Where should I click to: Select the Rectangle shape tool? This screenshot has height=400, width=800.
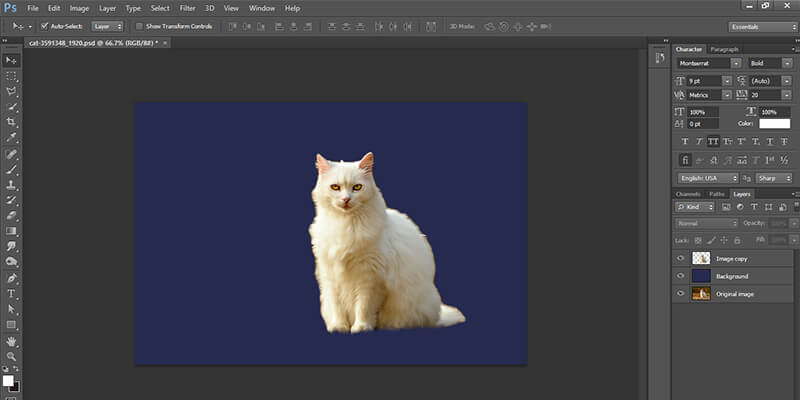click(11, 325)
